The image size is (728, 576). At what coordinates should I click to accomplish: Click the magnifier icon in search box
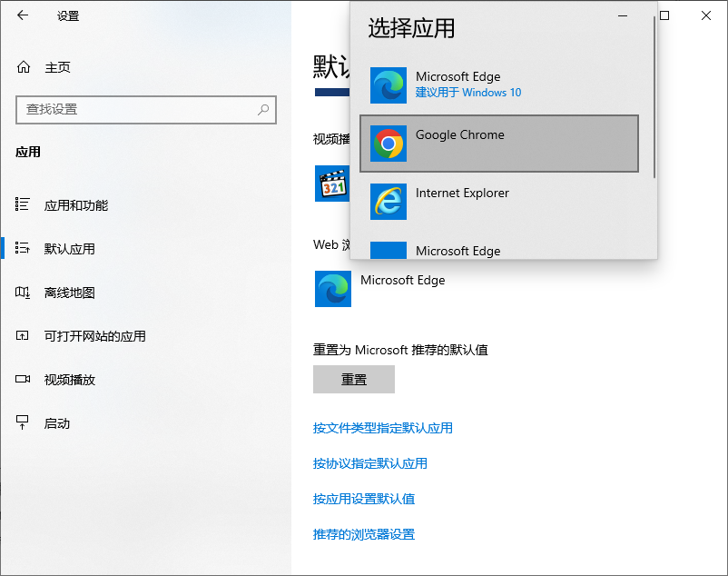pos(263,109)
